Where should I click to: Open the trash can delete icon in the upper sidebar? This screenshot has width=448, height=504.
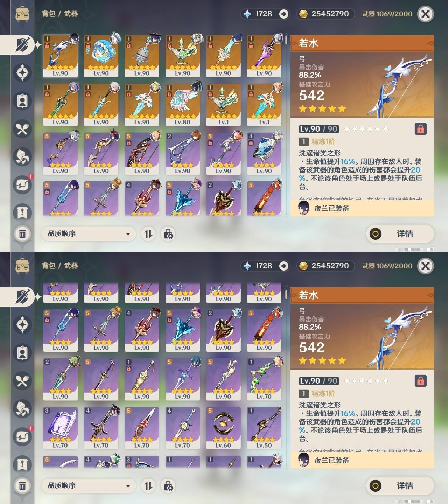pyautogui.click(x=22, y=233)
